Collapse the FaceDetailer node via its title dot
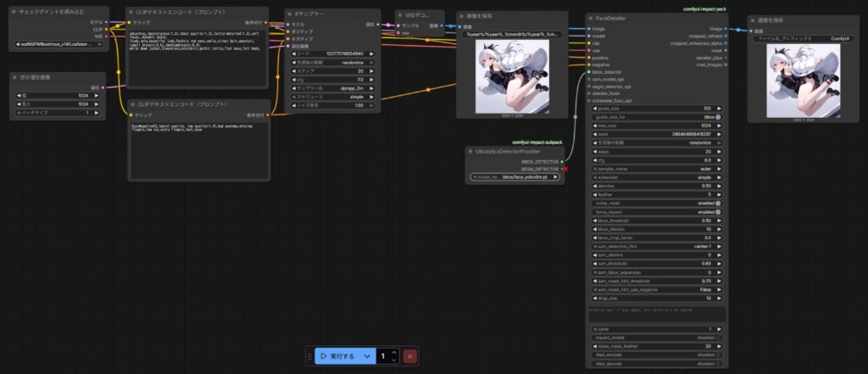The width and height of the screenshot is (868, 374). point(591,17)
